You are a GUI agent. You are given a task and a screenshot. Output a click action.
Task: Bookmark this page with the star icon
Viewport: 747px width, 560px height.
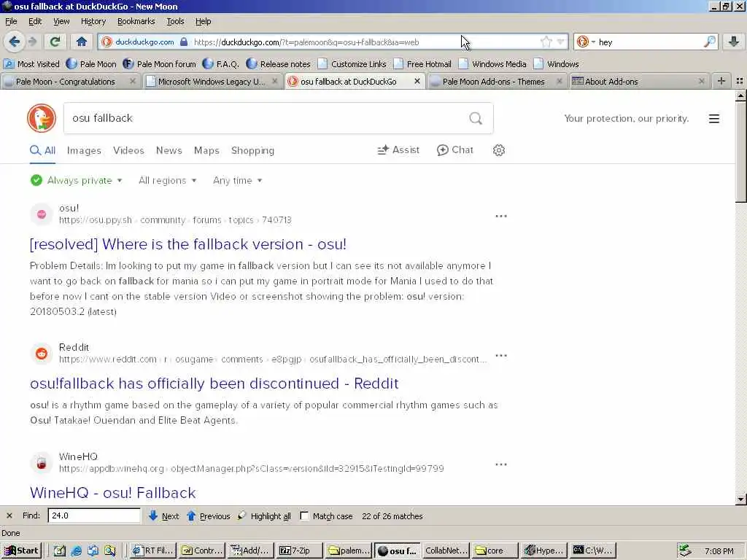(546, 42)
